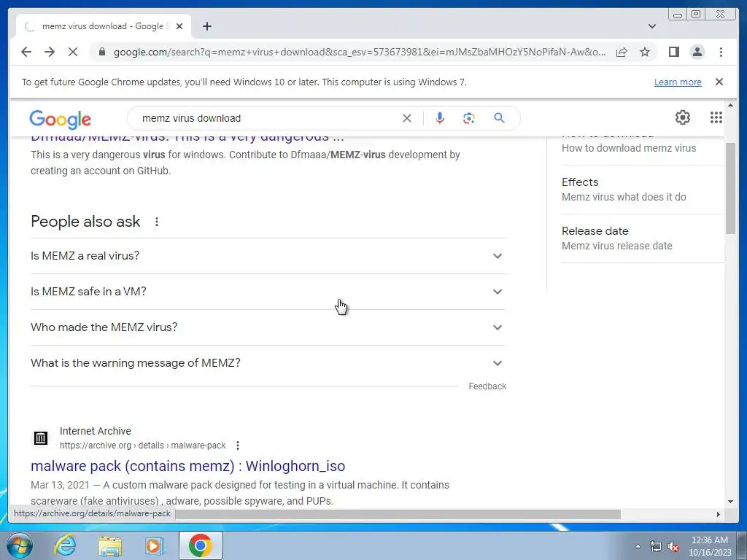Open a new tab with plus button
Screen dimensions: 747x560
tap(206, 26)
